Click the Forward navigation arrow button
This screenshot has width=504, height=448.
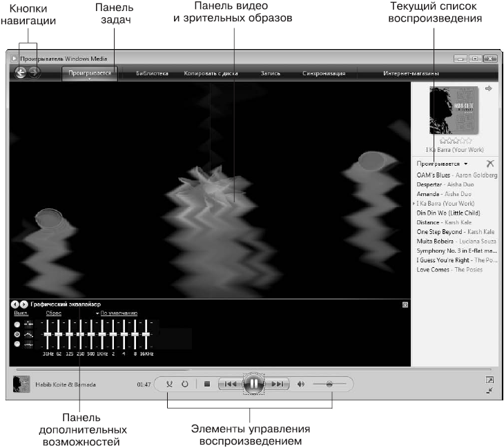pos(34,72)
